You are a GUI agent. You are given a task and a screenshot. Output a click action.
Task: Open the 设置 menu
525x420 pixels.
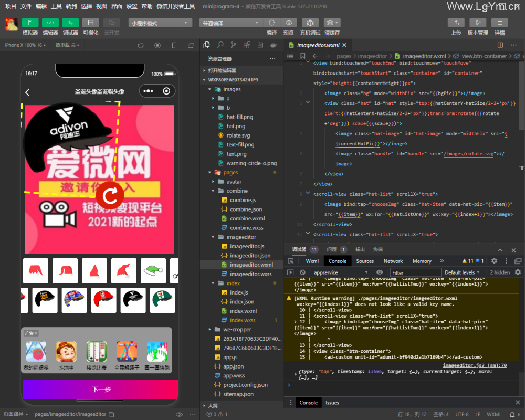[132, 6]
